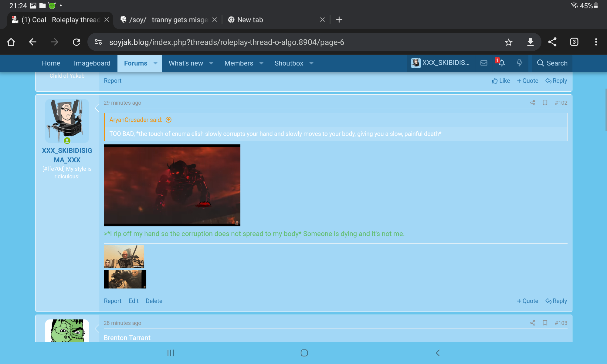The width and height of the screenshot is (607, 364).
Task: Open the Home nav item
Action: tap(51, 63)
